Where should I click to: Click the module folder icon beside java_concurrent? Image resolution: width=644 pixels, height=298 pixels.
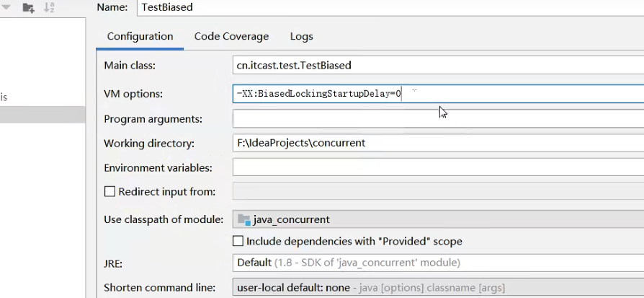243,219
